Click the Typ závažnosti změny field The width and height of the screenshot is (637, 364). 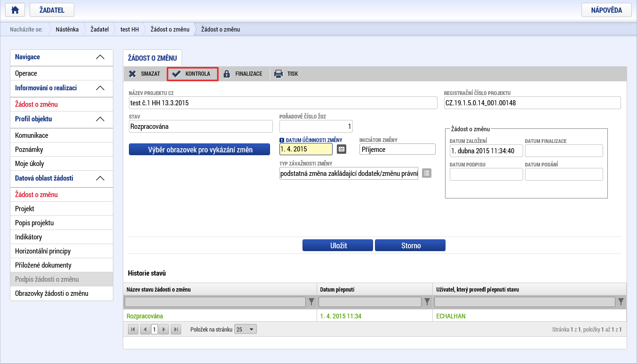coord(349,174)
